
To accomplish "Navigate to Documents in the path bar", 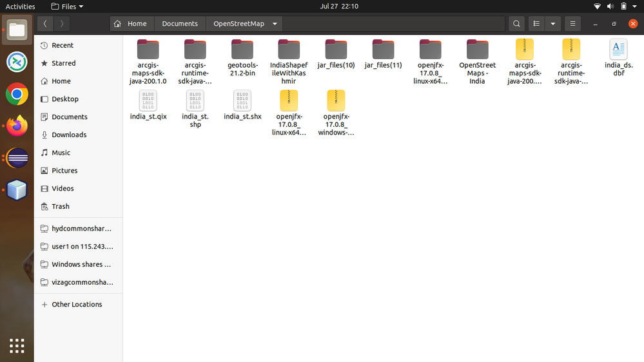I will point(180,24).
